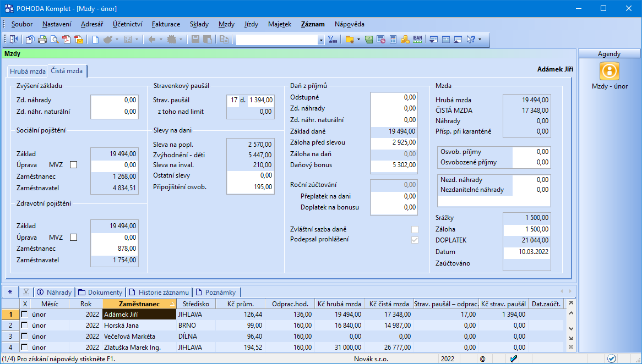
Task: Jump to first record scroll button
Action: [571, 303]
